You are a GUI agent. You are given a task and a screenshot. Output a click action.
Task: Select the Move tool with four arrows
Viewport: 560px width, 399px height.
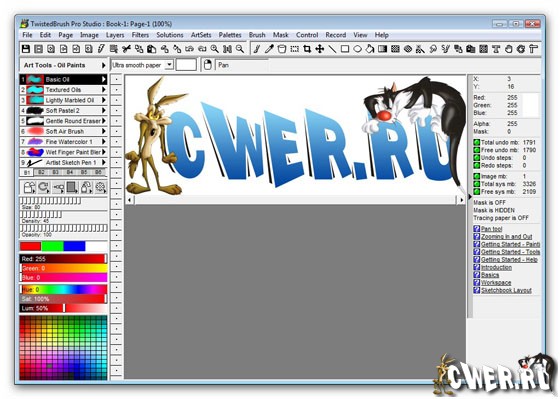click(319, 49)
